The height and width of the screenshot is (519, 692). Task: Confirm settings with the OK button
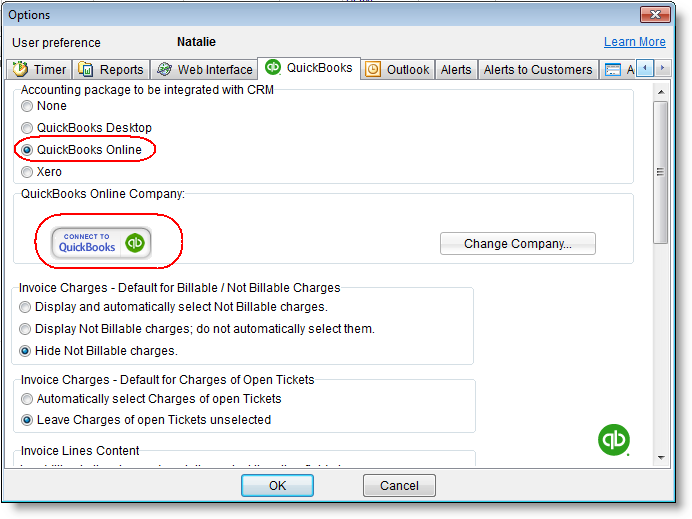277,486
